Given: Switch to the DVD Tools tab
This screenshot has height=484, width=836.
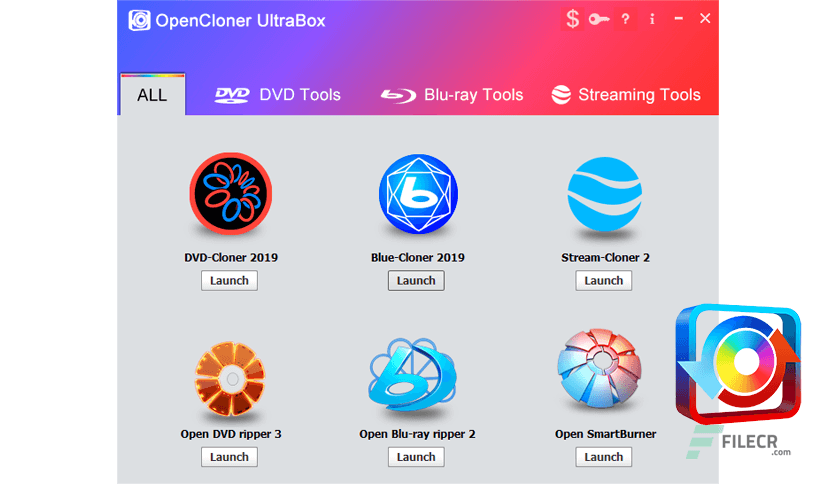Looking at the screenshot, I should pos(277,95).
